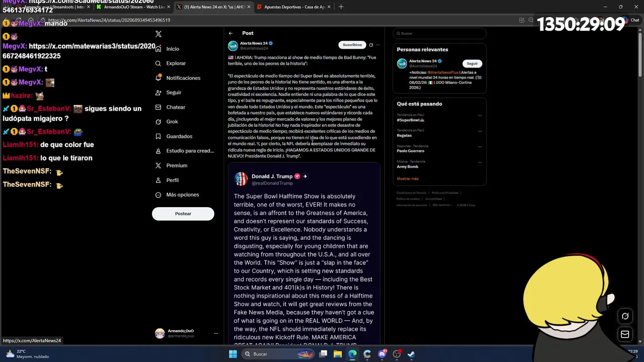
Task: Open more options for #SuperBowl trend
Action: coord(479,116)
